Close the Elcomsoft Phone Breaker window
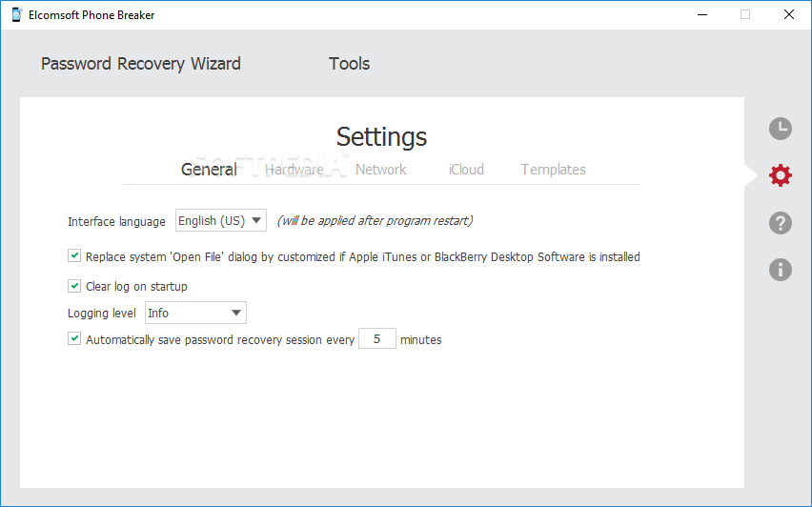This screenshot has height=507, width=812. pyautogui.click(x=789, y=14)
